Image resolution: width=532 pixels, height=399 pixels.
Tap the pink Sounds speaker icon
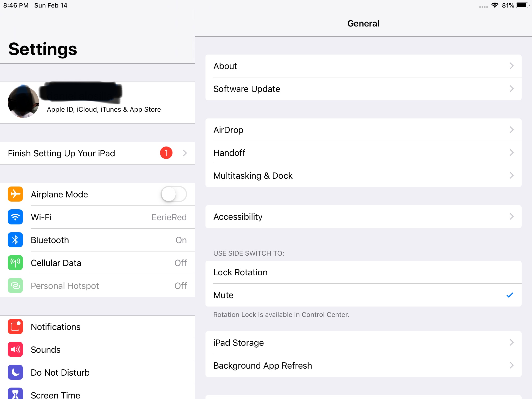pos(15,349)
